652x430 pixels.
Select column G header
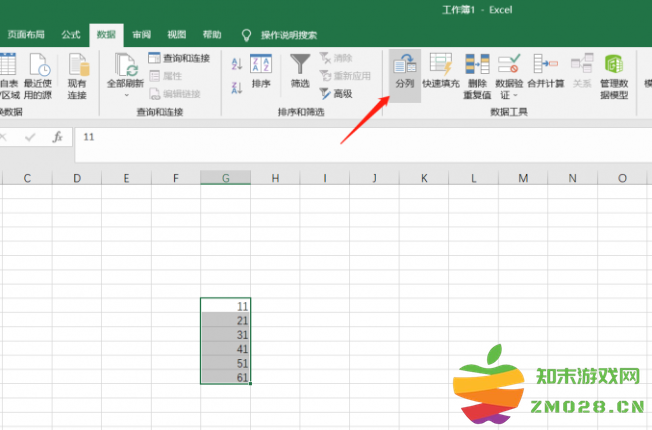(x=225, y=178)
